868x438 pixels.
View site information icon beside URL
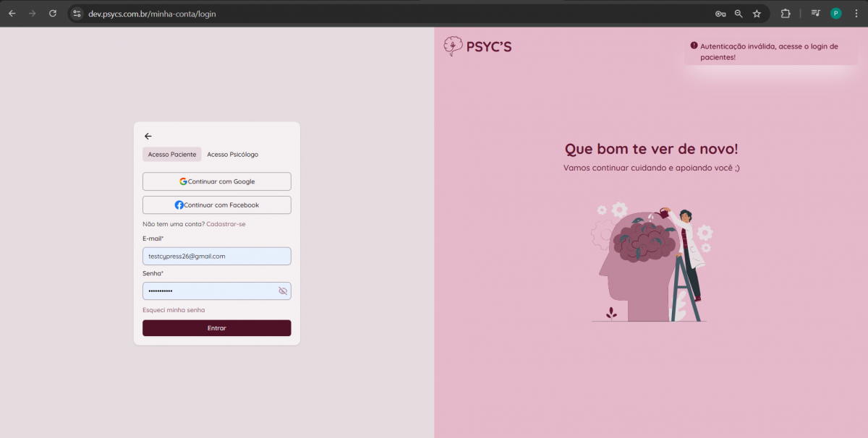(x=77, y=14)
